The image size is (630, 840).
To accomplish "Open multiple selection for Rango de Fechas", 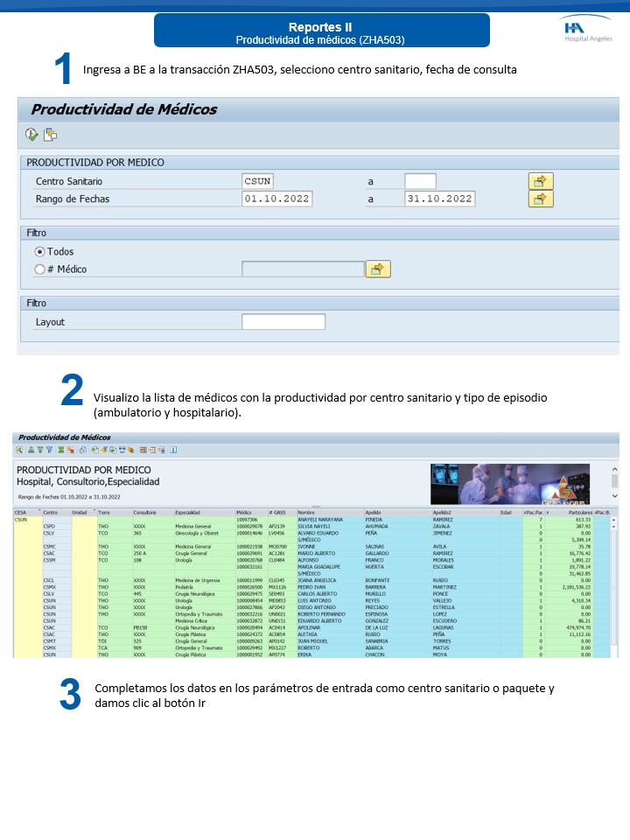I will pyautogui.click(x=541, y=199).
